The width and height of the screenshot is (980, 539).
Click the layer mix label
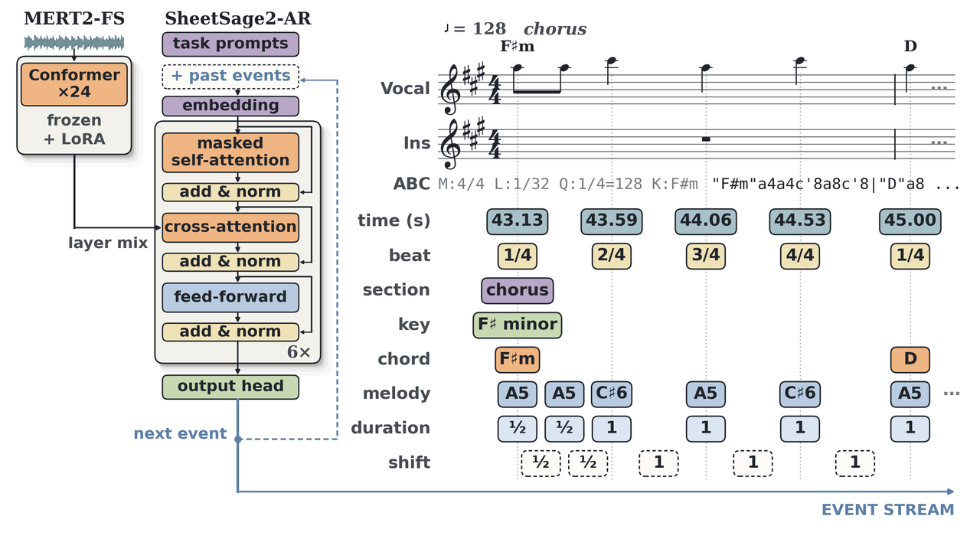coord(108,243)
